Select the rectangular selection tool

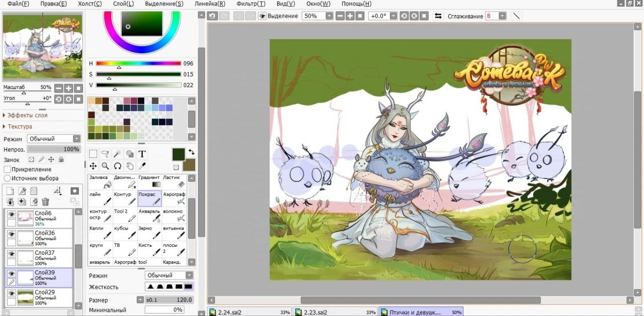point(93,154)
